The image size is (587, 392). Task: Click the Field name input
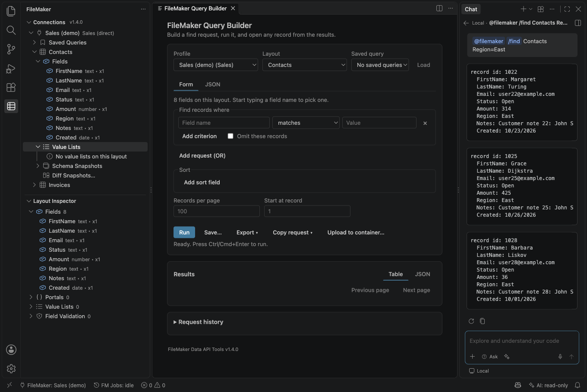224,123
